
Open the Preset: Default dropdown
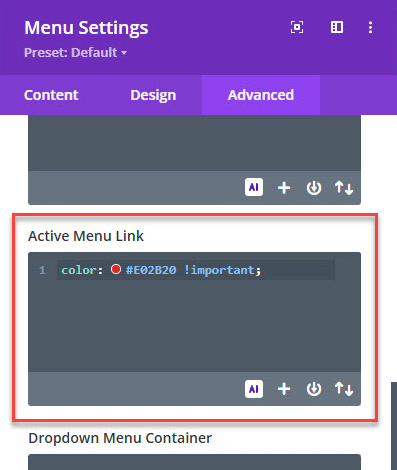pyautogui.click(x=75, y=53)
